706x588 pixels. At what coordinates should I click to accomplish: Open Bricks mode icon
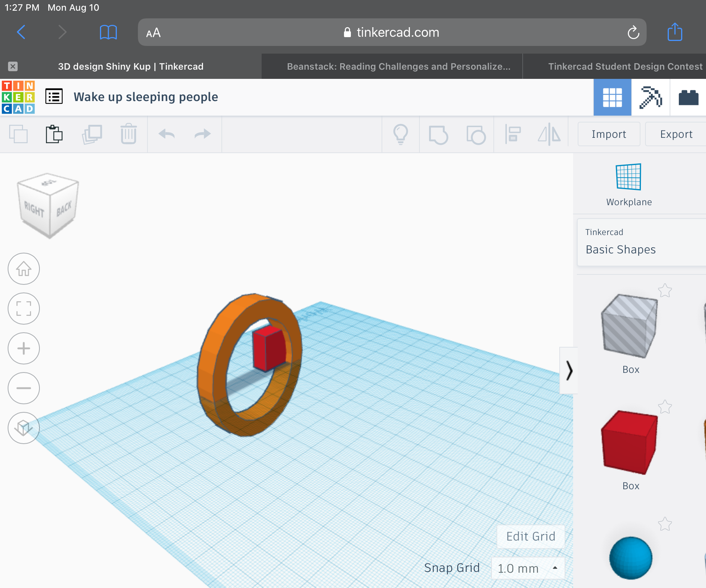point(688,97)
